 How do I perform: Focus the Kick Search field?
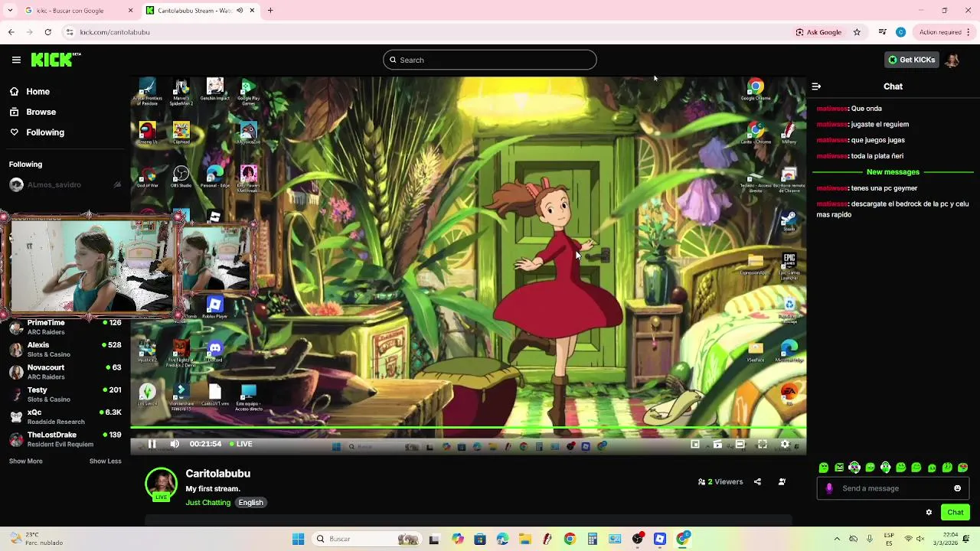click(490, 60)
